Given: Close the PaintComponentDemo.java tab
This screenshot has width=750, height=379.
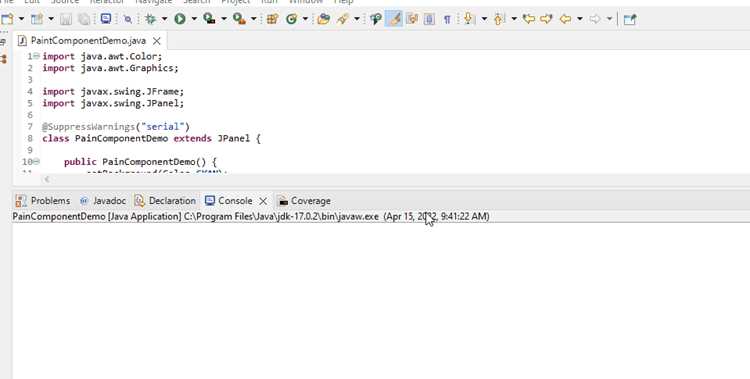Looking at the screenshot, I should (156, 41).
